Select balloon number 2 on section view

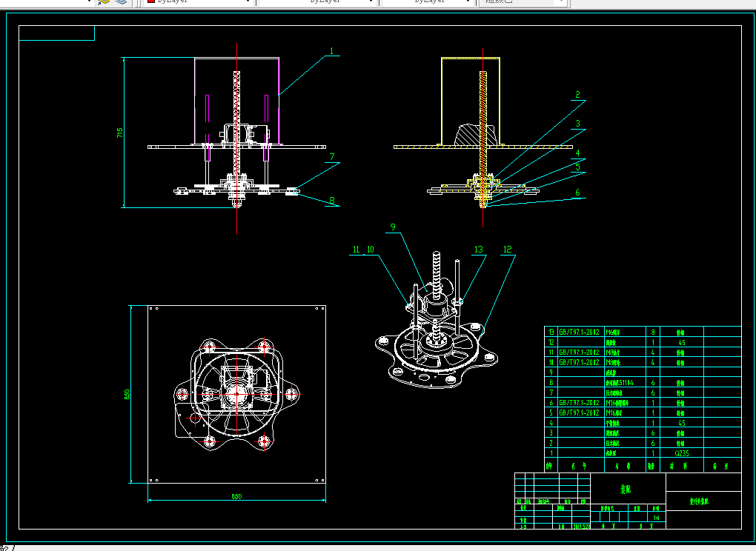coord(577,95)
